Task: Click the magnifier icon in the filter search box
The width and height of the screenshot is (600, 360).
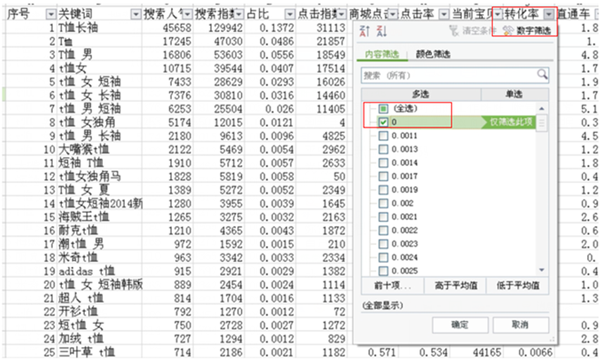Action: pos(542,74)
